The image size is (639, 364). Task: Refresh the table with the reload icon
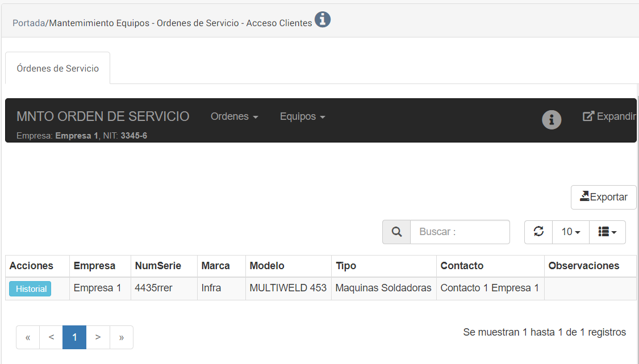(538, 232)
